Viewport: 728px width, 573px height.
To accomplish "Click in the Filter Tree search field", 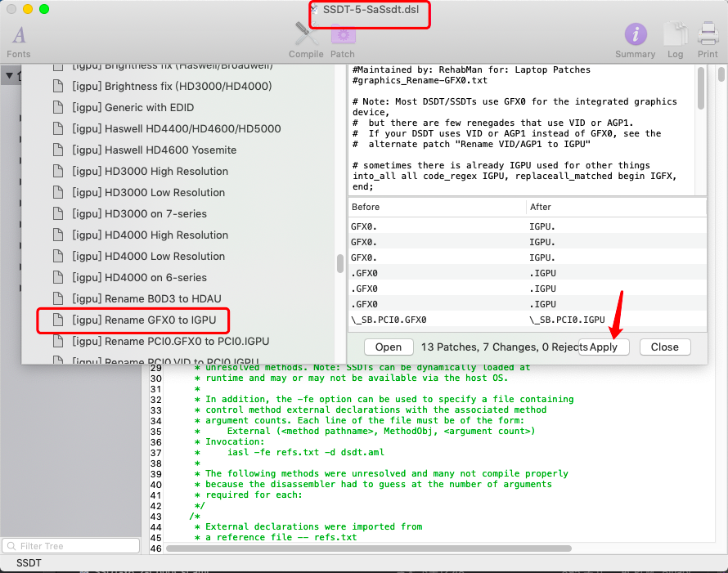I will 71,546.
